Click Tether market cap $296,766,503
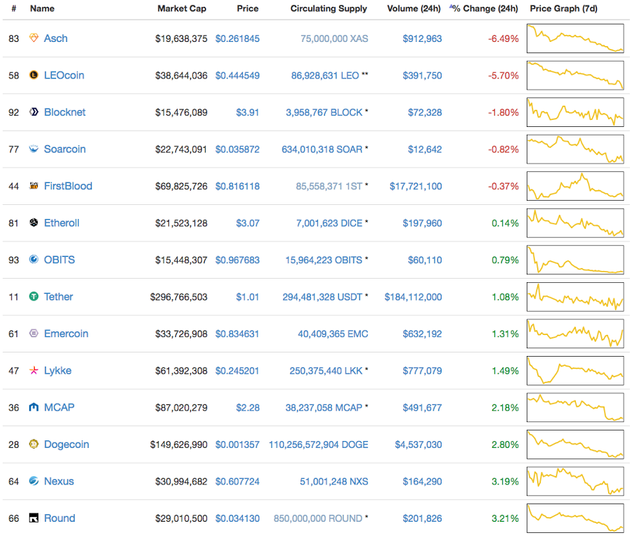This screenshot has width=640, height=536. coord(179,297)
